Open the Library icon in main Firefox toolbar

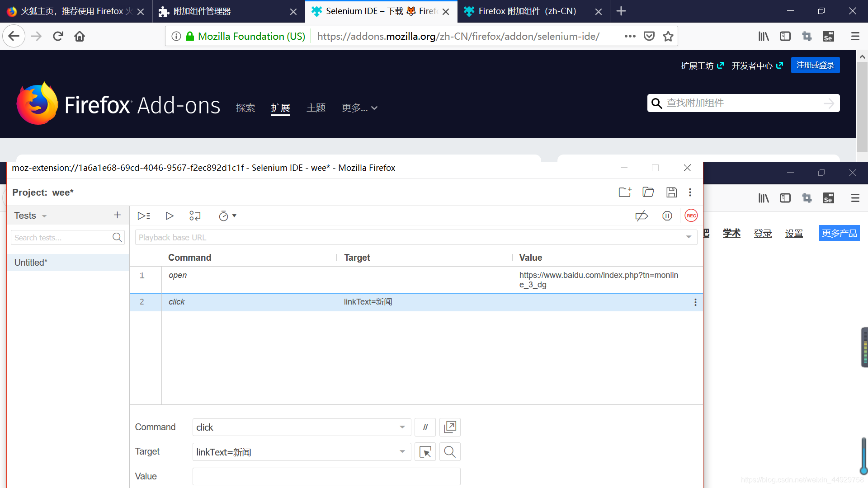pyautogui.click(x=764, y=36)
